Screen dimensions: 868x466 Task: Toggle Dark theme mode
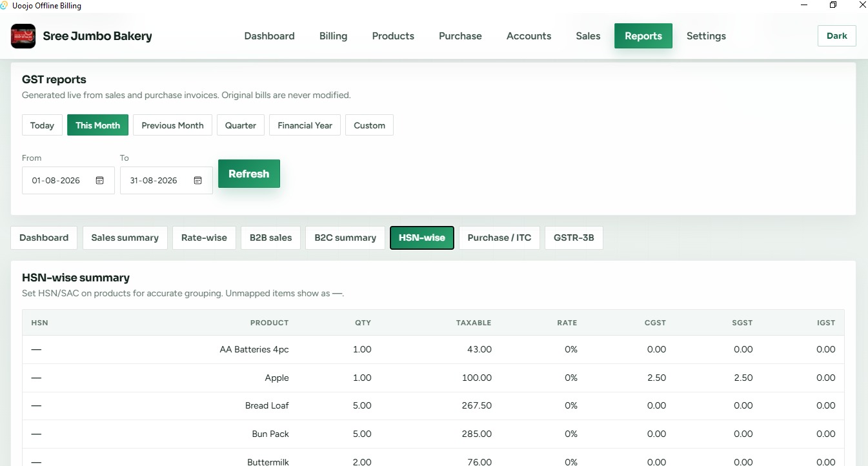point(836,36)
